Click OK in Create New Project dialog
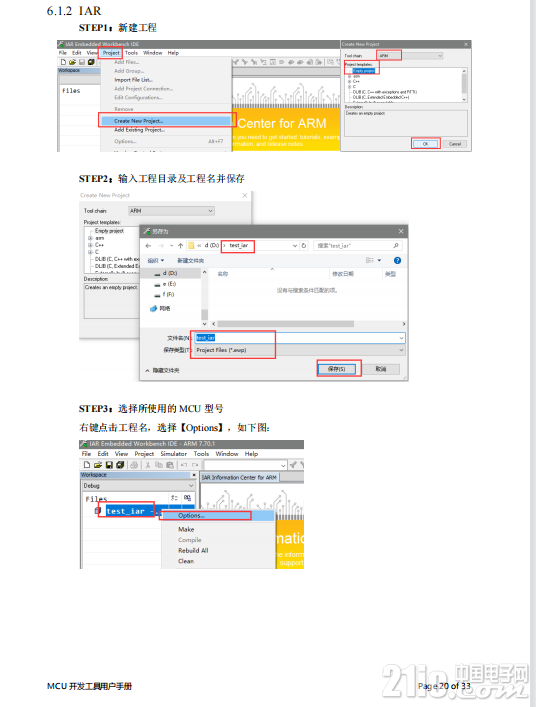536x707 pixels. tap(426, 144)
